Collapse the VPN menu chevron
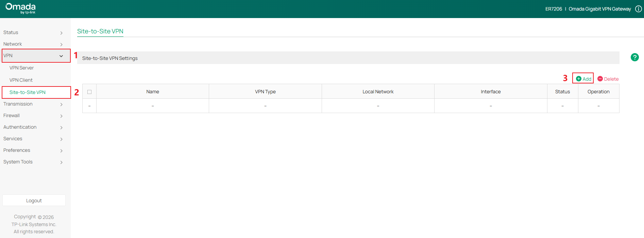This screenshot has width=644, height=238. click(x=61, y=56)
